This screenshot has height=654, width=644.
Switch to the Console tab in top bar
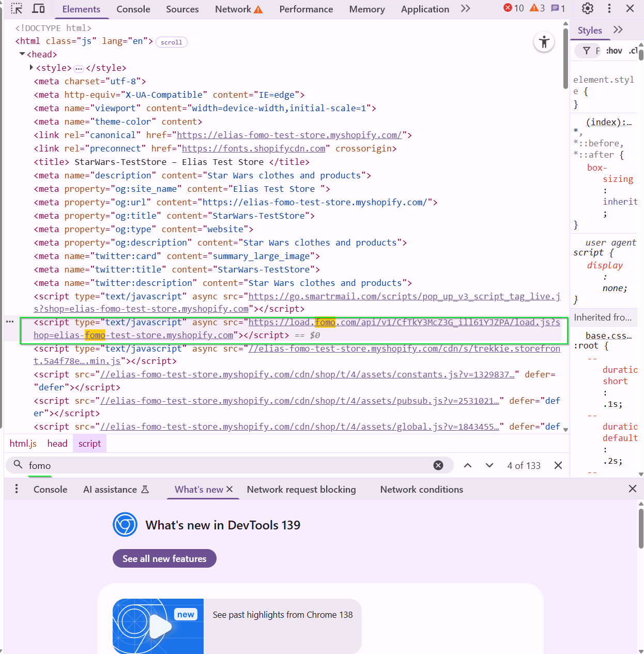pos(133,9)
